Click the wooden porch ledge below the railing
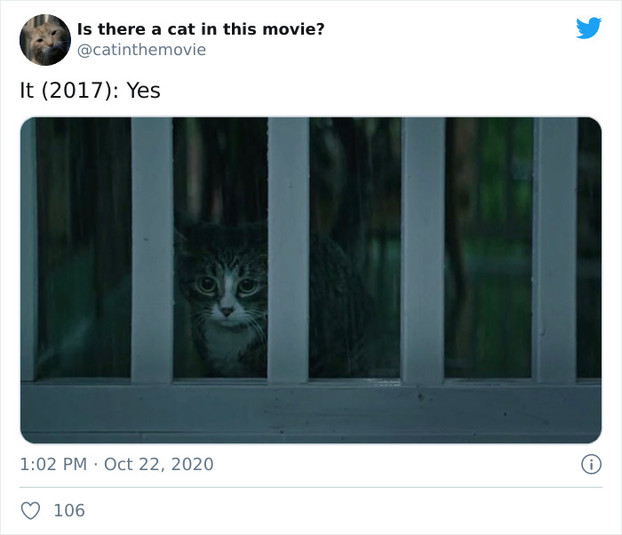Image resolution: width=622 pixels, height=535 pixels. (x=311, y=412)
